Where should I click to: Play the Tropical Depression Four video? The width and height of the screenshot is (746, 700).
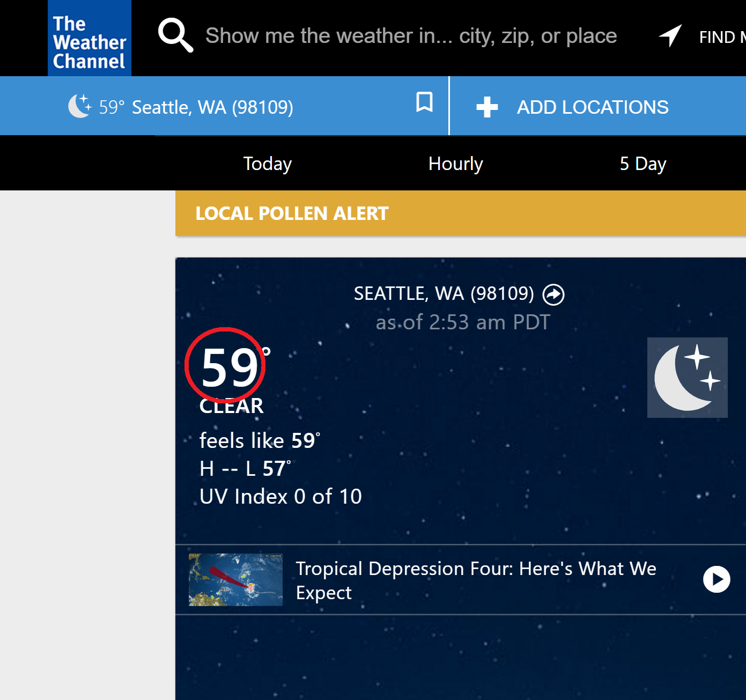click(x=717, y=579)
